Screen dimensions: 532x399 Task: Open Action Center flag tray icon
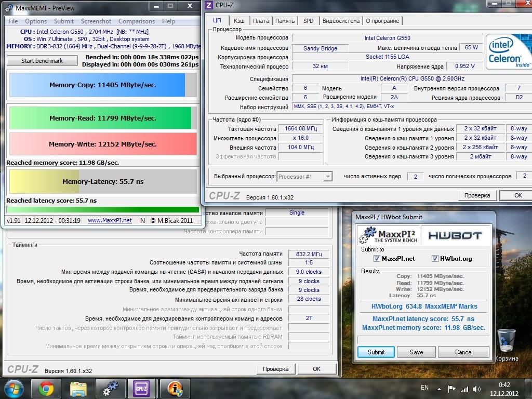click(x=451, y=389)
